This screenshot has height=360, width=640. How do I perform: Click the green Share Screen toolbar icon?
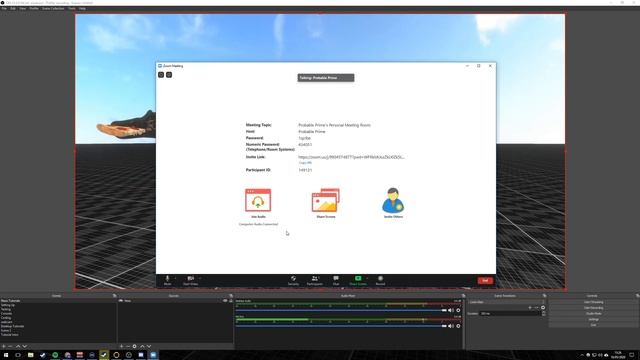(x=358, y=280)
